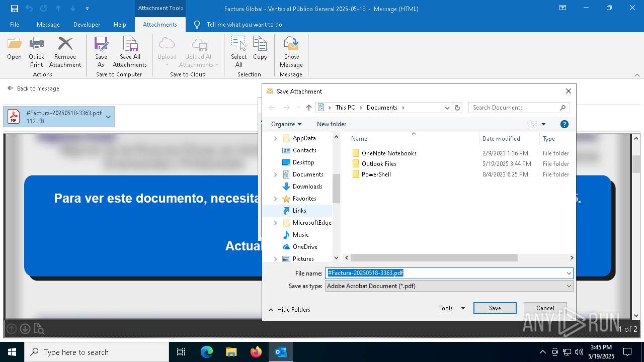Image resolution: width=644 pixels, height=362 pixels.
Task: Switch to the Developer tab
Action: [87, 25]
